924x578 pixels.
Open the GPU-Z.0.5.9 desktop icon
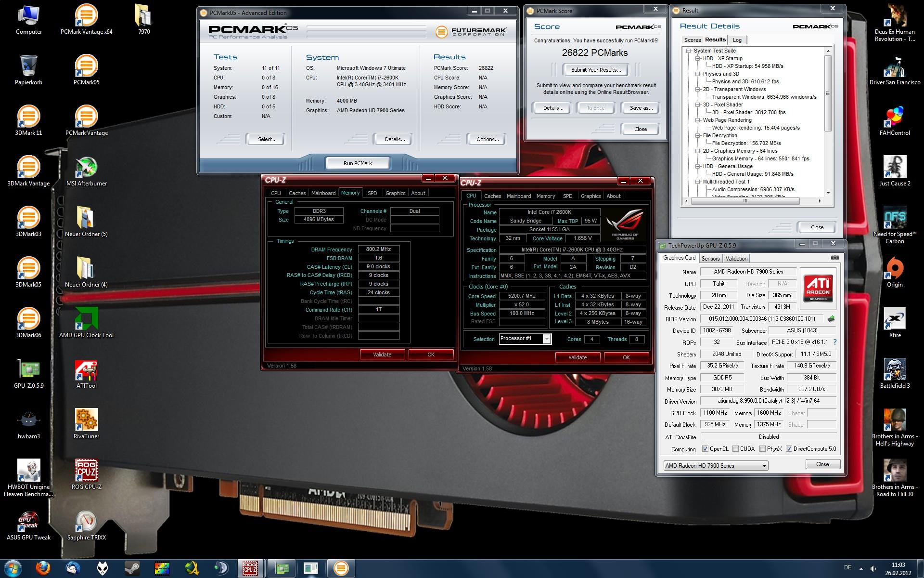28,373
